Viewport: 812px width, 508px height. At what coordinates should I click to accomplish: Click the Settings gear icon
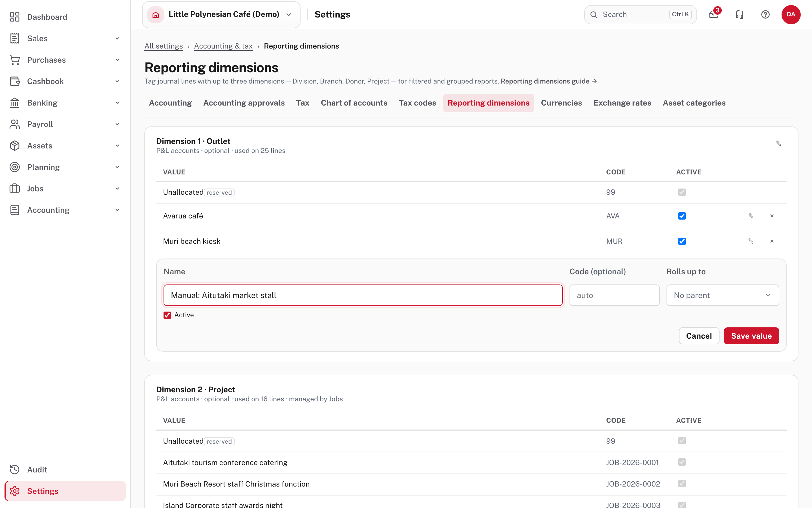click(x=14, y=491)
